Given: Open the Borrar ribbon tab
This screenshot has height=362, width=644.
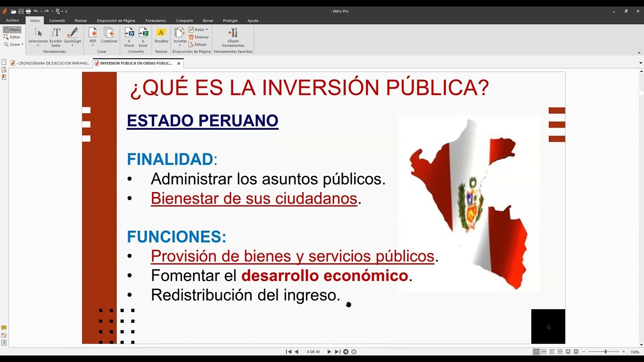Looking at the screenshot, I should (208, 21).
